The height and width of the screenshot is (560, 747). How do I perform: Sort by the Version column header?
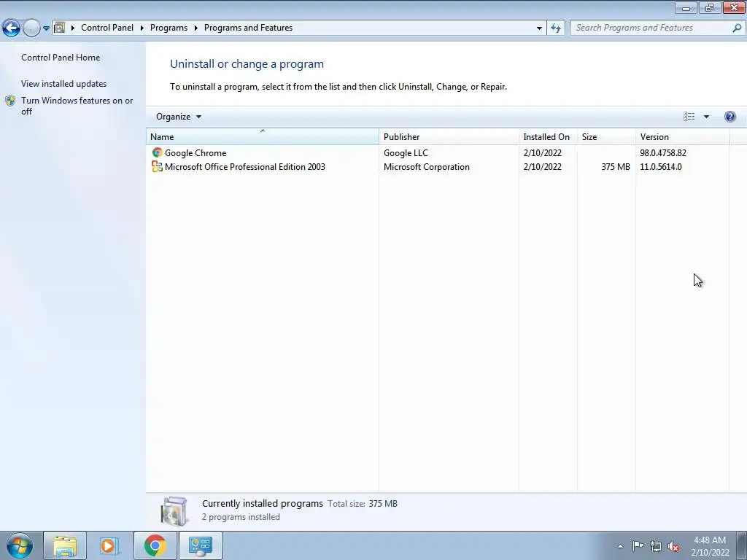(x=682, y=136)
